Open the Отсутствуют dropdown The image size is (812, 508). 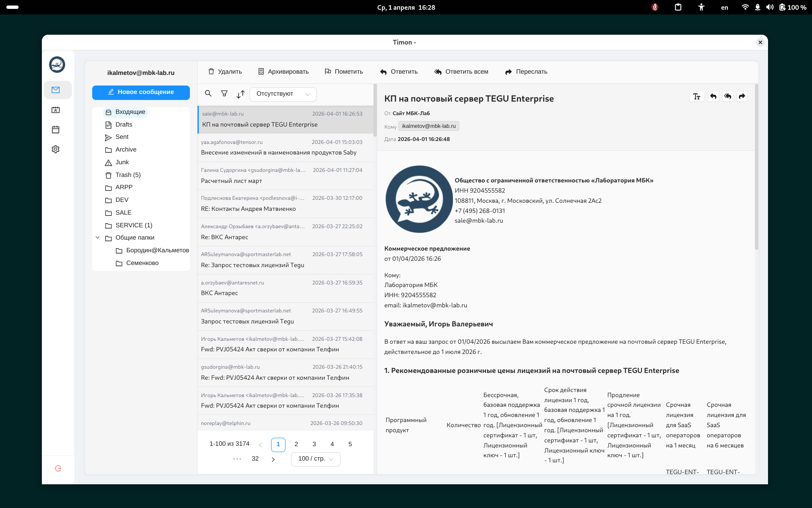click(x=283, y=94)
